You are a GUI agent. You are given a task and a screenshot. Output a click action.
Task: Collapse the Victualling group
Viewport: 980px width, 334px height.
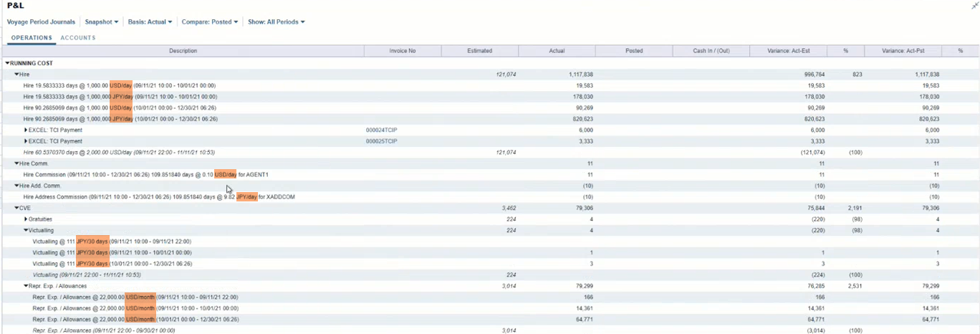pos(26,230)
